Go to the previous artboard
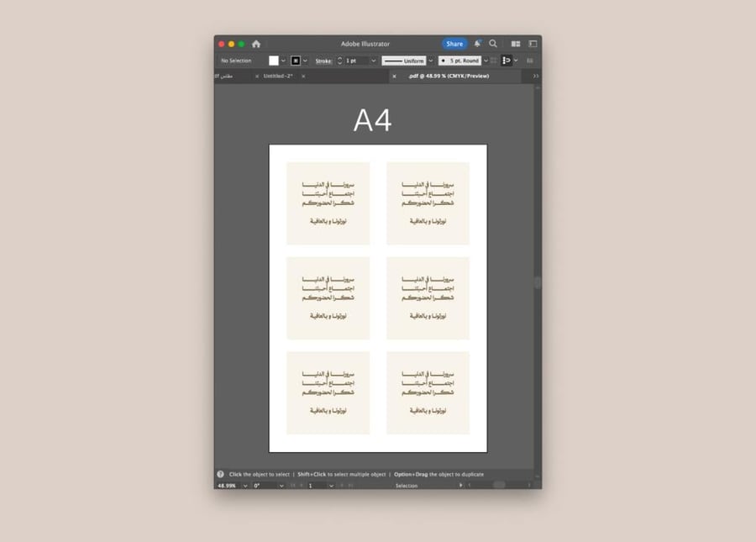This screenshot has width=756, height=542. (x=302, y=486)
